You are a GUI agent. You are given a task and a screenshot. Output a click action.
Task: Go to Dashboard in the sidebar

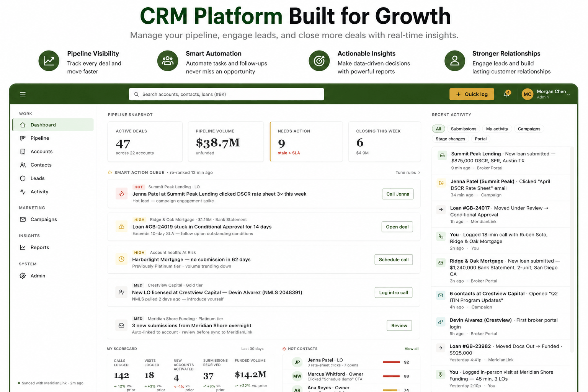53,125
